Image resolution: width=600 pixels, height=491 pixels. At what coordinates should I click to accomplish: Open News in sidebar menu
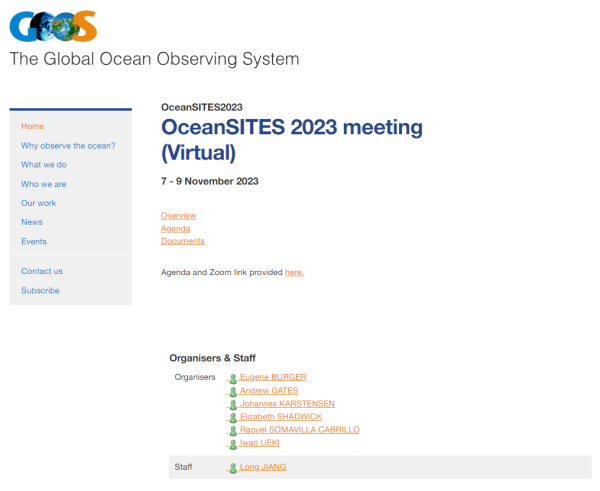32,222
